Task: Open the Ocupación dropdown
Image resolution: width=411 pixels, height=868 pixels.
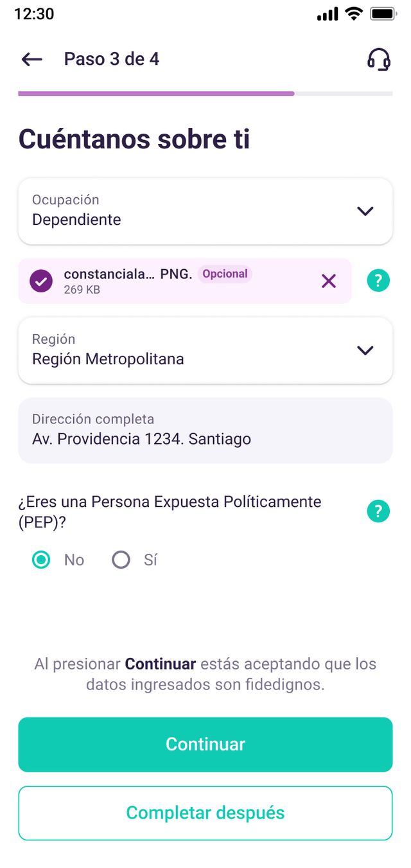Action: [205, 211]
